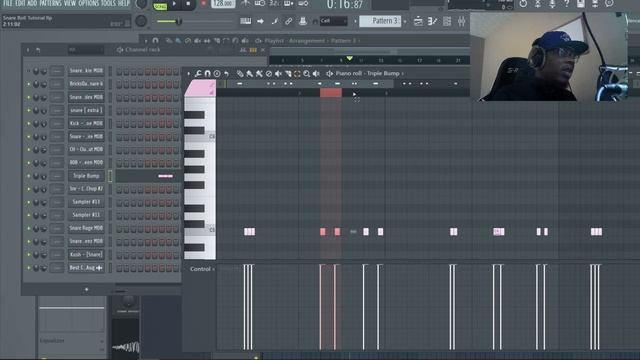Image resolution: width=640 pixels, height=360 pixels.
Task: Select the piano roll Slice tool
Action: coord(288,73)
